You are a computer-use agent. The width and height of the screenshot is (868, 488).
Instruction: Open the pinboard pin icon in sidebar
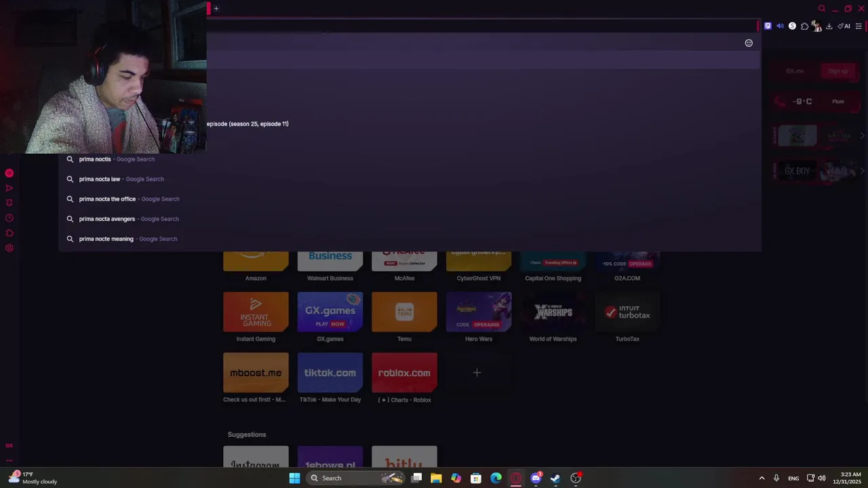click(x=9, y=203)
